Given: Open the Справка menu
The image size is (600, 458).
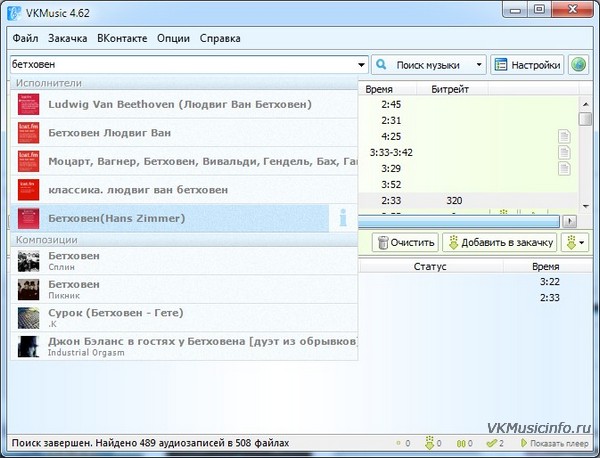Looking at the screenshot, I should click(x=220, y=39).
